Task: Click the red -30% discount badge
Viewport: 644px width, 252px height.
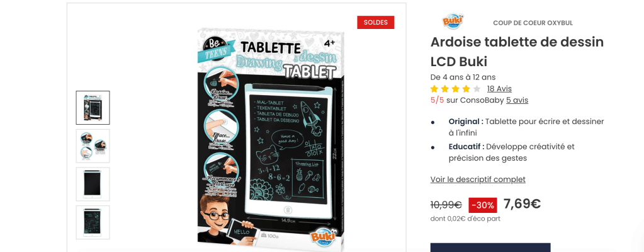Action: coord(483,205)
